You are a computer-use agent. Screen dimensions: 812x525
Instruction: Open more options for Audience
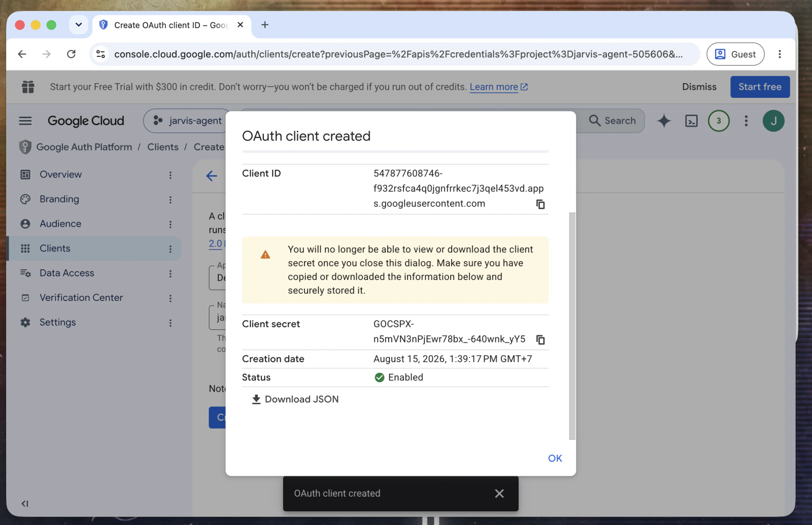[x=171, y=224]
